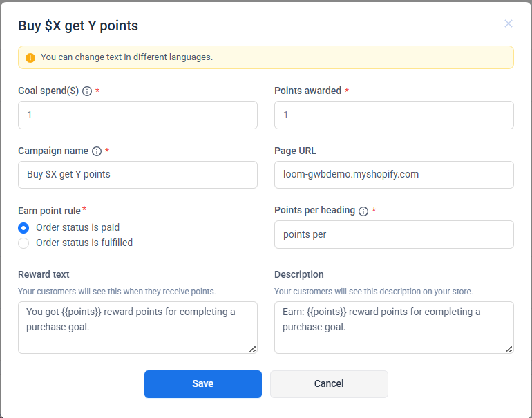Click into the Goal spend input field
This screenshot has height=418, width=532.
(137, 115)
